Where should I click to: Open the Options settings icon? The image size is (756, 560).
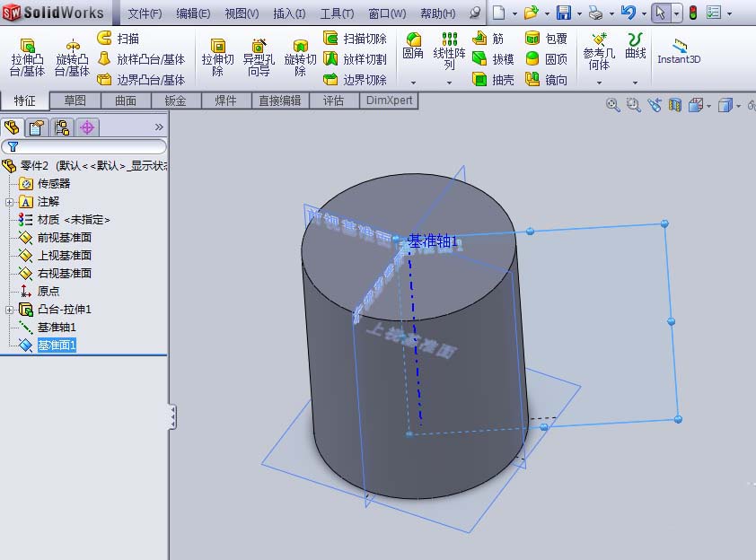[x=714, y=13]
